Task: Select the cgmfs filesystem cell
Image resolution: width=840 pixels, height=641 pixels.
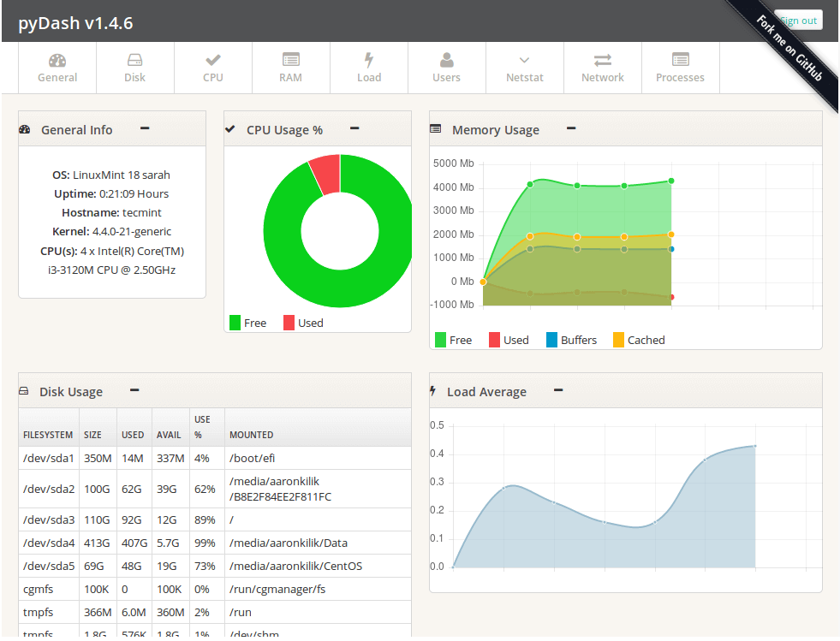Action: click(49, 589)
